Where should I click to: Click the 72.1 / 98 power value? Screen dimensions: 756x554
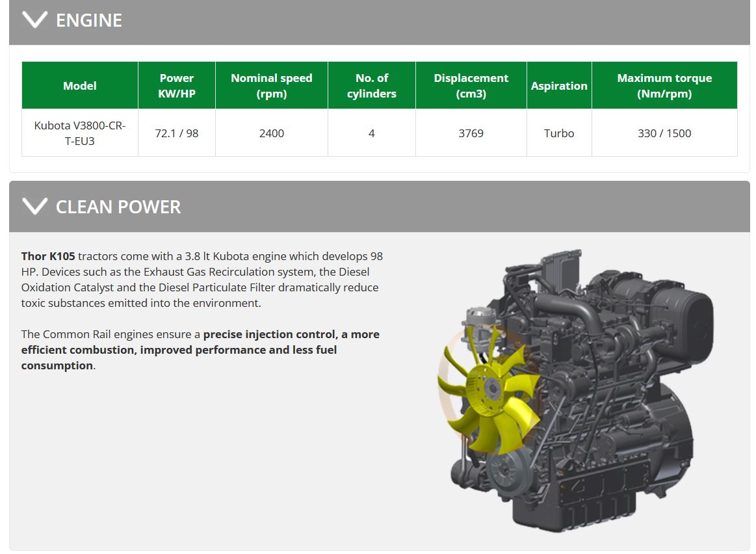click(177, 133)
